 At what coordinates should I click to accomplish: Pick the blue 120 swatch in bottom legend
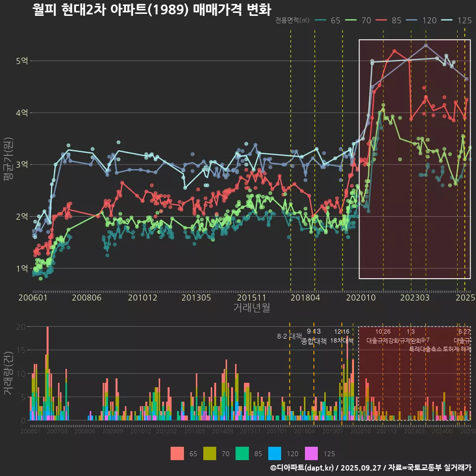click(275, 453)
